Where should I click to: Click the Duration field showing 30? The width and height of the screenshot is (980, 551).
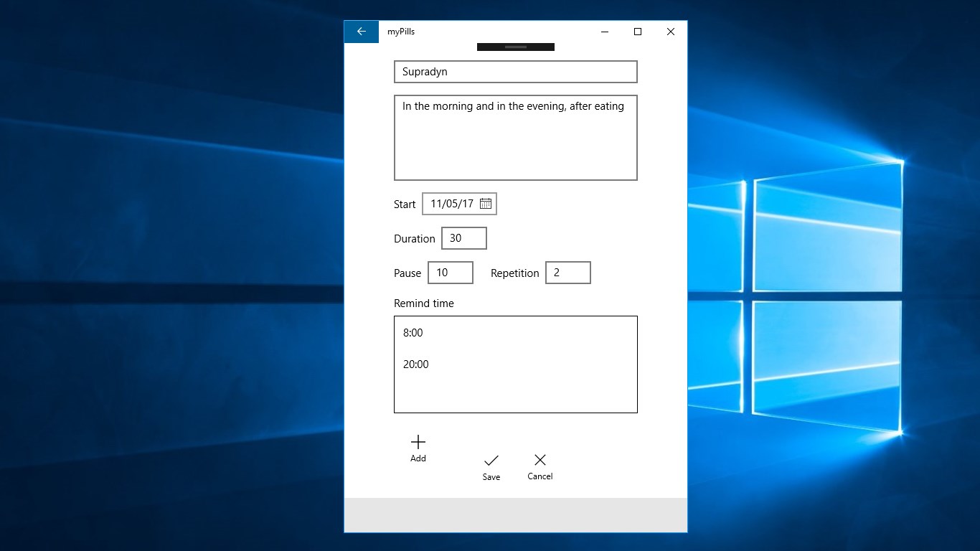[463, 237]
